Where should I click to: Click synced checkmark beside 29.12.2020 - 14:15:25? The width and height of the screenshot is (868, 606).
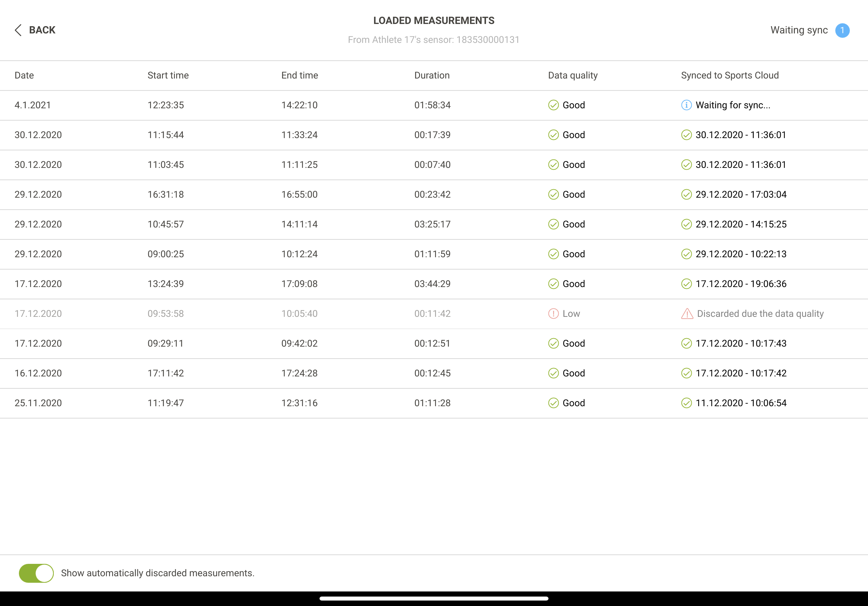coord(686,225)
